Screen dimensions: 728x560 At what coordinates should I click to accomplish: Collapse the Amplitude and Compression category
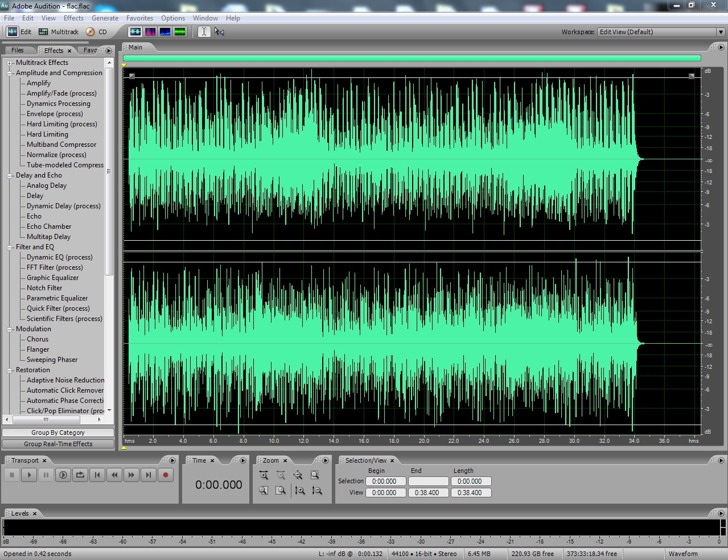tap(10, 73)
